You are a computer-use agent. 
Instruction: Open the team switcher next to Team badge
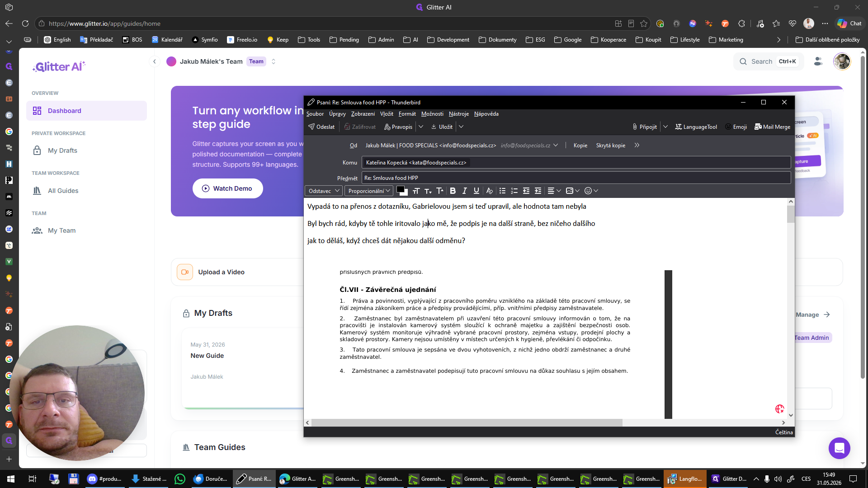273,61
